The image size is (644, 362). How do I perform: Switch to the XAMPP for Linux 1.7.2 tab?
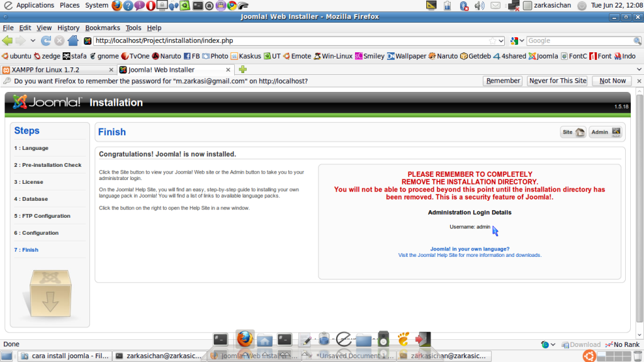point(58,70)
